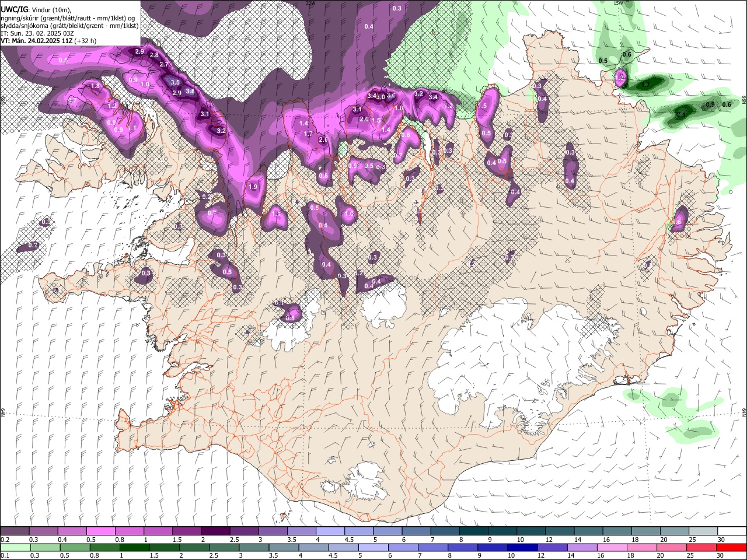
Task: Click bright pink upper swatch between 0.5 and 0.8
Action: [x=100, y=531]
